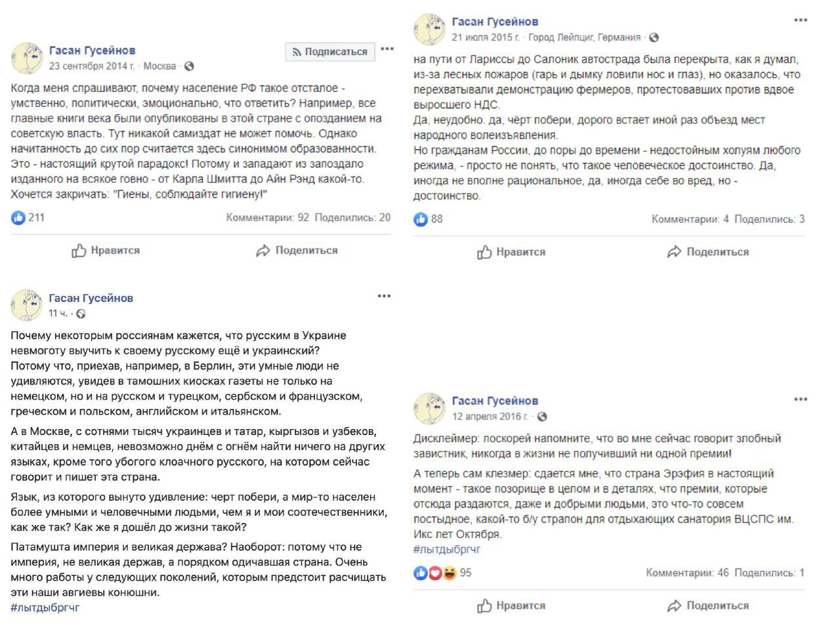The height and width of the screenshot is (641, 840).
Task: Click the #лытдыбргчг hashtag in Украине post
Action: tap(45, 608)
